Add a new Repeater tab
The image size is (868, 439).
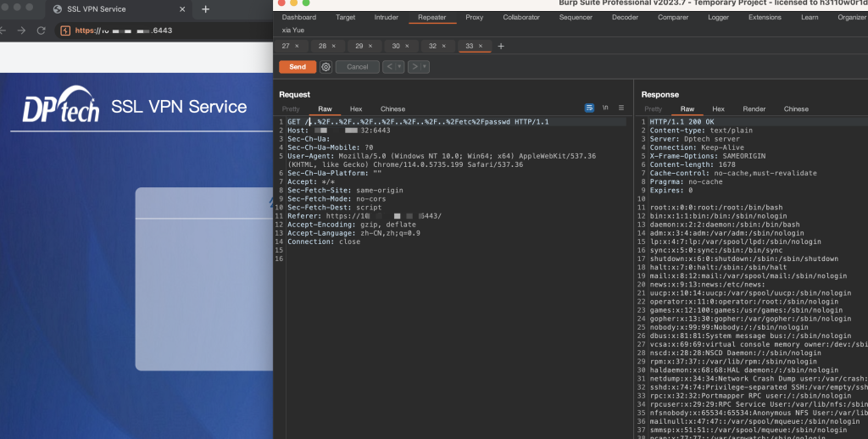coord(501,46)
